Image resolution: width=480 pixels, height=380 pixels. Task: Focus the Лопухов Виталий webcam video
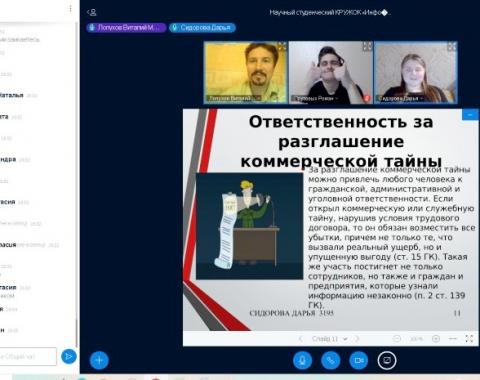[246, 73]
